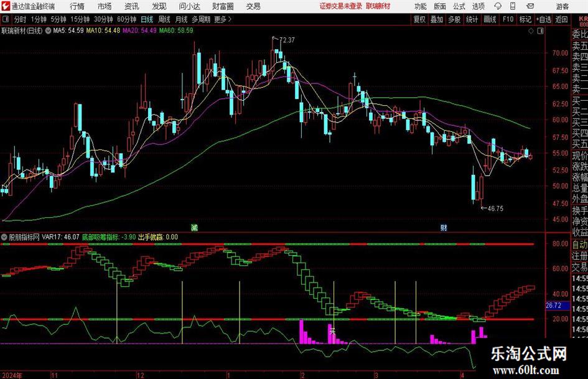This screenshot has height=379, width=588.
Task: Open F10 company info
Action: (x=508, y=19)
